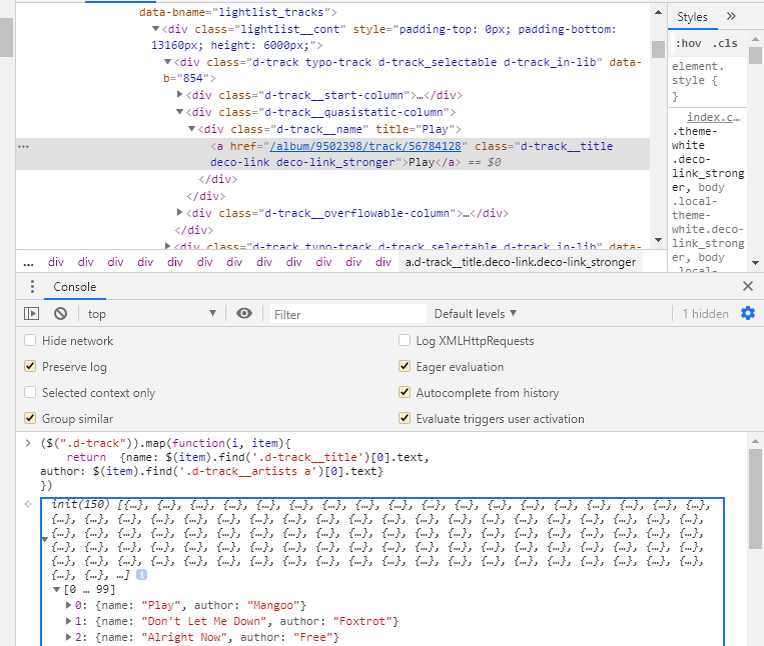The image size is (764, 646).
Task: Show more Styles pane tabs chevron
Action: pyautogui.click(x=731, y=17)
